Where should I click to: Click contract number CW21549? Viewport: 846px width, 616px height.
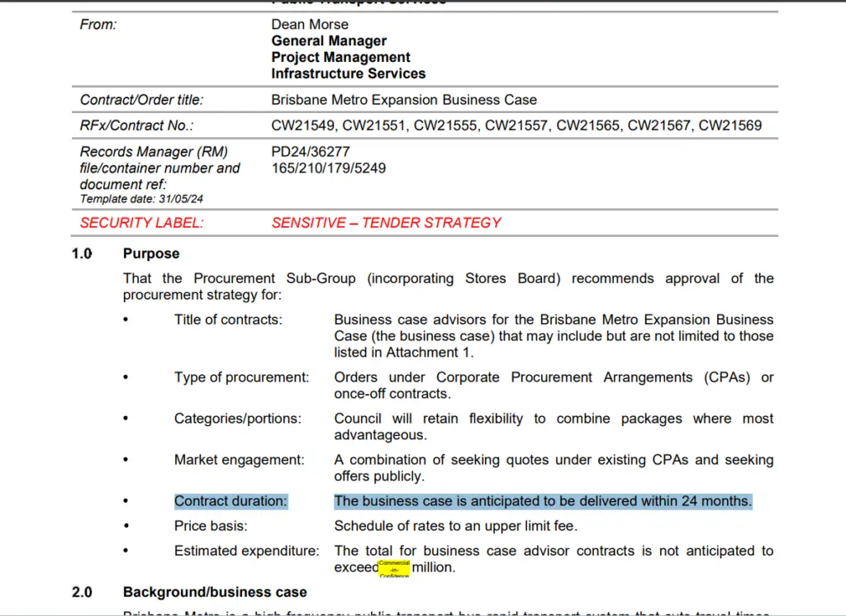click(x=303, y=126)
